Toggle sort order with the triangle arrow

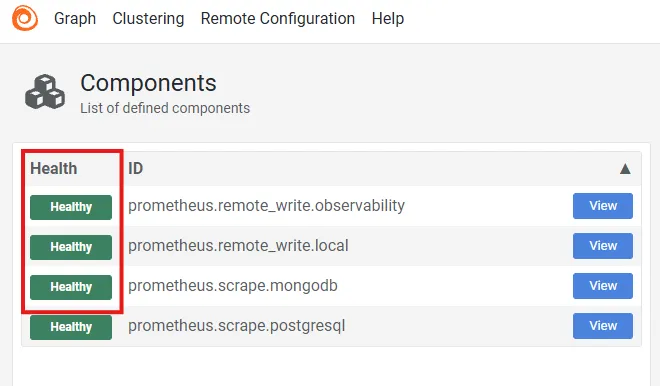pyautogui.click(x=625, y=169)
